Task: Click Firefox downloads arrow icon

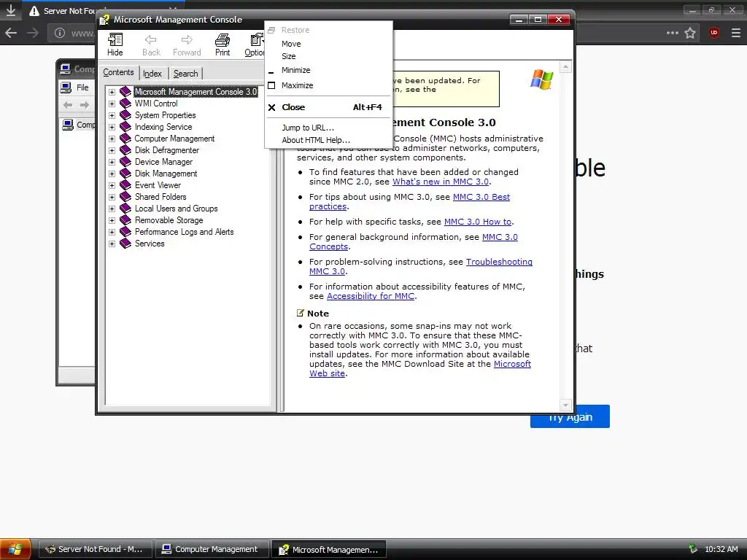Action: click(10, 10)
